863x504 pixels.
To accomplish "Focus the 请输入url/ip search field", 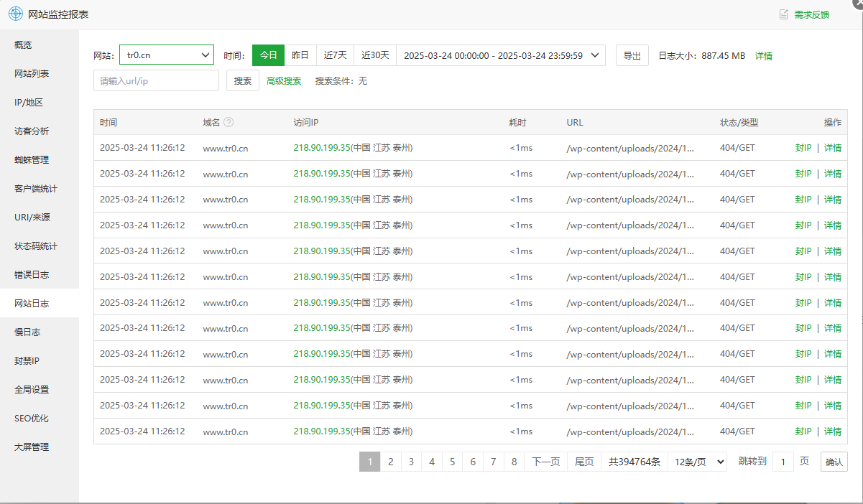I will 156,80.
